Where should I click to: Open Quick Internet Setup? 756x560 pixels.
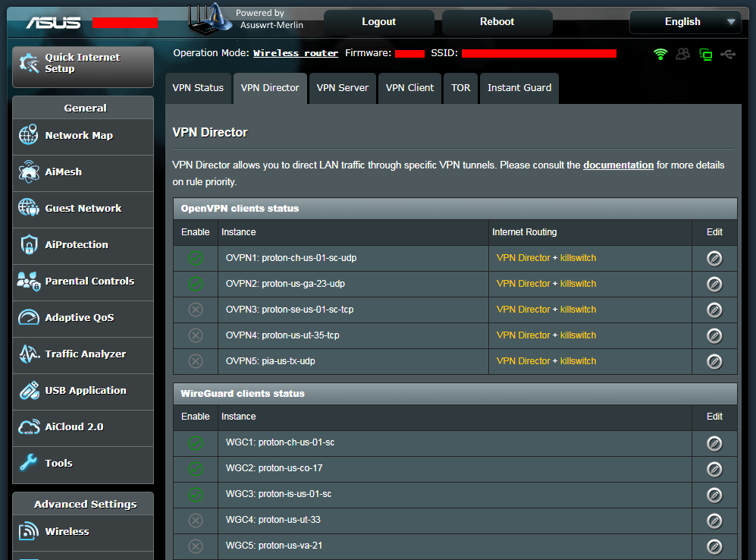[83, 67]
